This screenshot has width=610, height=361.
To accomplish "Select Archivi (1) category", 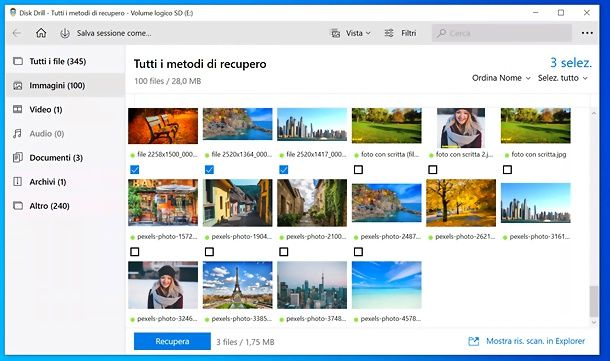I will pos(65,182).
